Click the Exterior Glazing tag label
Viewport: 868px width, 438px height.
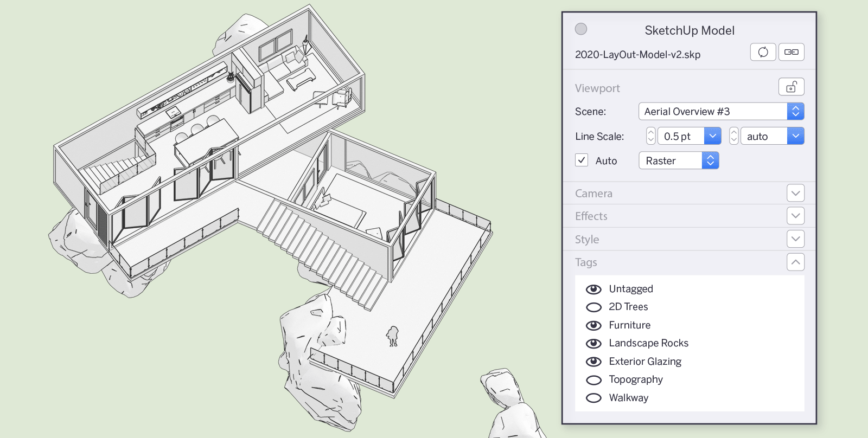coord(645,362)
